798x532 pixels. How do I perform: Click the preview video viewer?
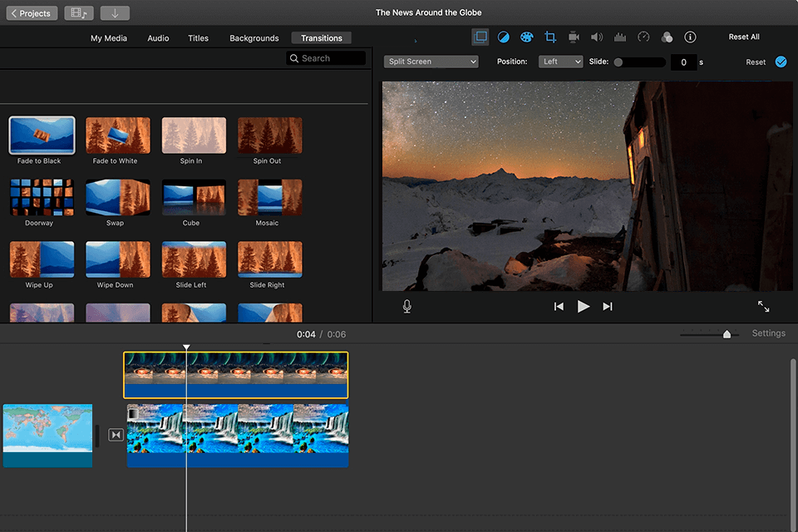[588, 186]
